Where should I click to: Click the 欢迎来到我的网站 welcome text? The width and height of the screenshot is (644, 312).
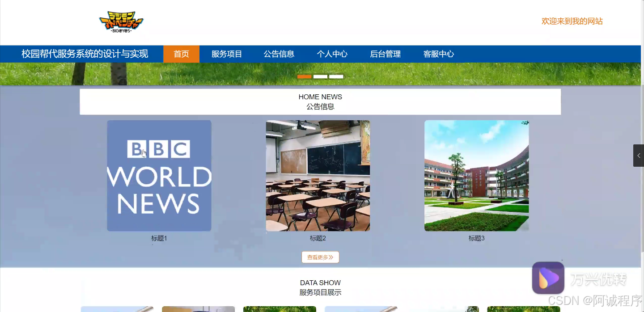[572, 21]
